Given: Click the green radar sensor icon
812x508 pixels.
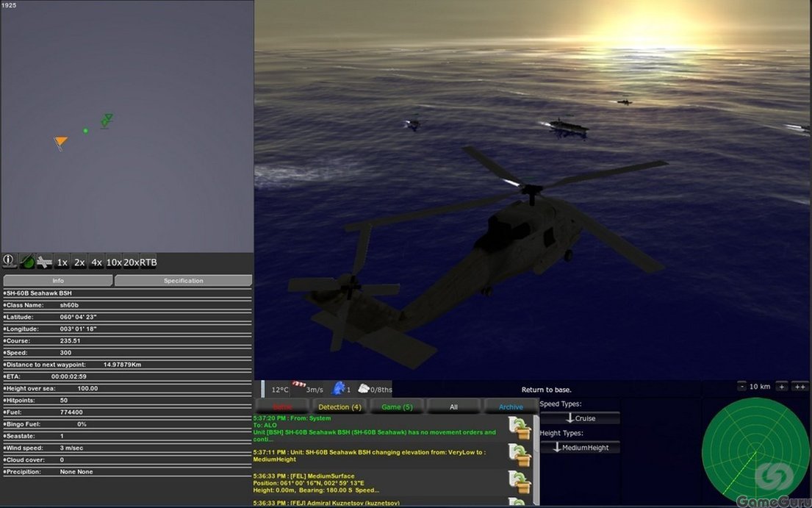Looking at the screenshot, I should point(26,262).
